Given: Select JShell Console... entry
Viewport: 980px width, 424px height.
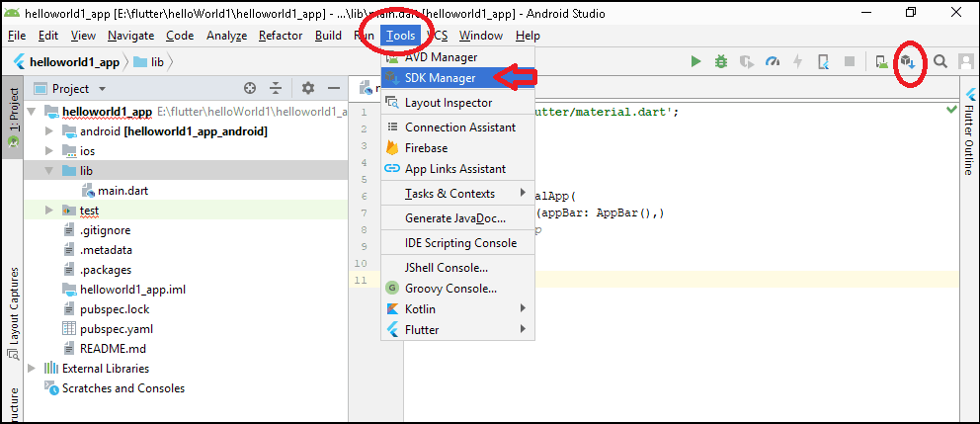Looking at the screenshot, I should click(x=457, y=268).
